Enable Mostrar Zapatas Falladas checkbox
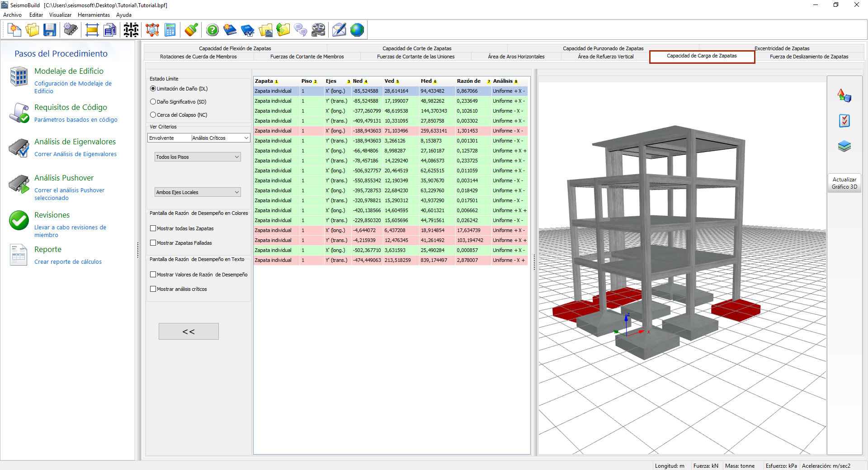The image size is (868, 470). [x=153, y=243]
